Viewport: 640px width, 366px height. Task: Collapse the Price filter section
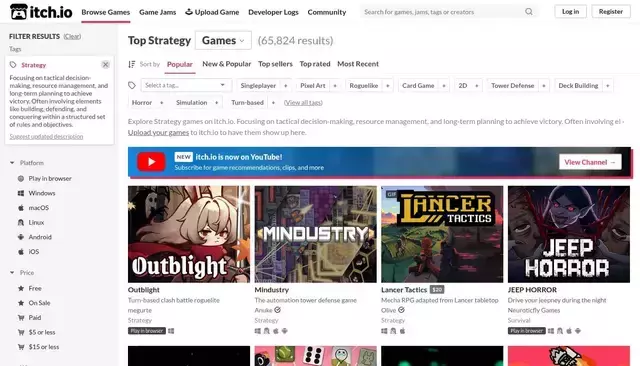(12, 273)
